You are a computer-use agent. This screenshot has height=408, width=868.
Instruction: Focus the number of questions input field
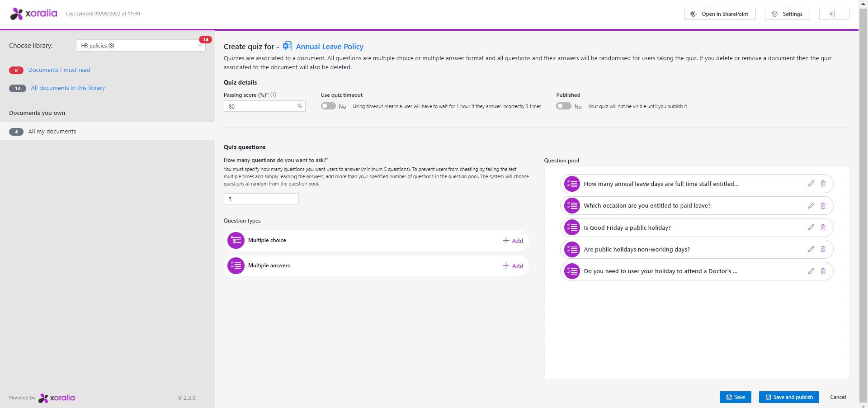click(x=261, y=199)
